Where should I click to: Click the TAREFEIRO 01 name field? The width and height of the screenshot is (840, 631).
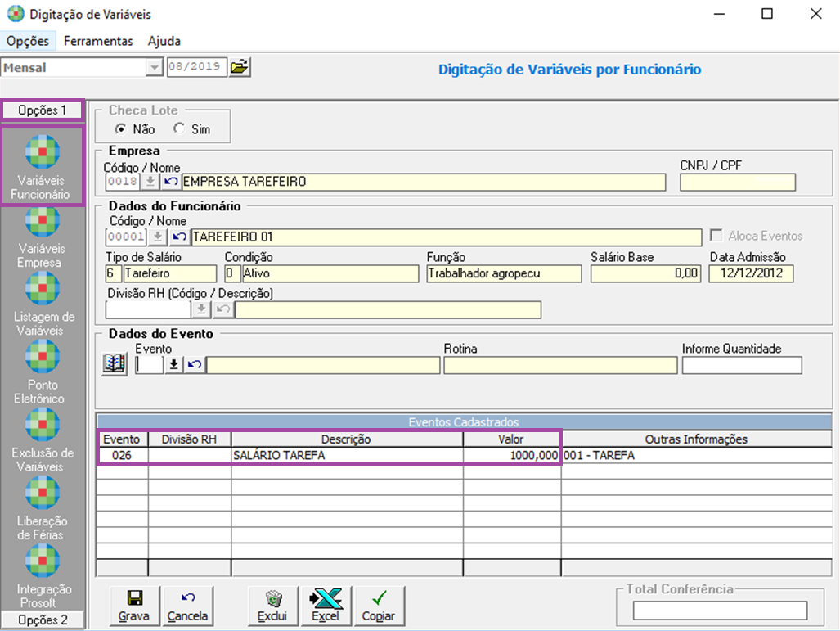pyautogui.click(x=447, y=237)
